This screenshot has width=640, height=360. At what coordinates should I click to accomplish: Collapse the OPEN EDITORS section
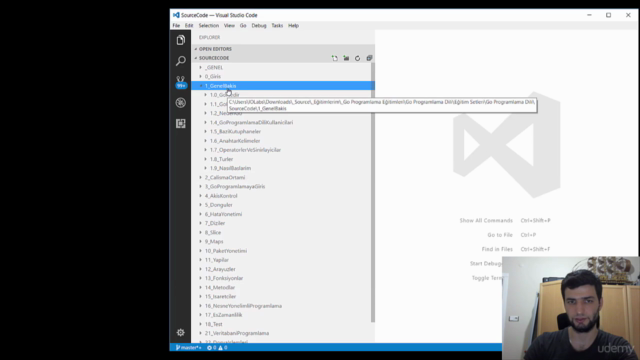pos(283,49)
